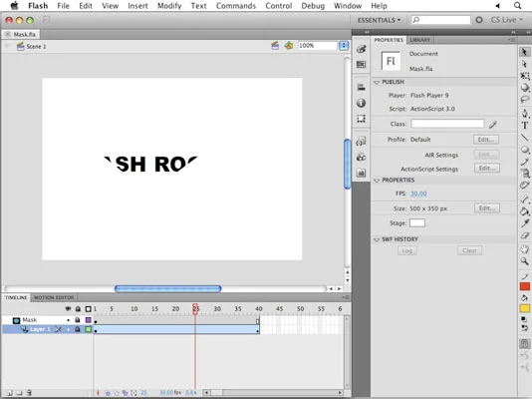Open the Commands menu
This screenshot has height=399, width=532.
point(236,6)
